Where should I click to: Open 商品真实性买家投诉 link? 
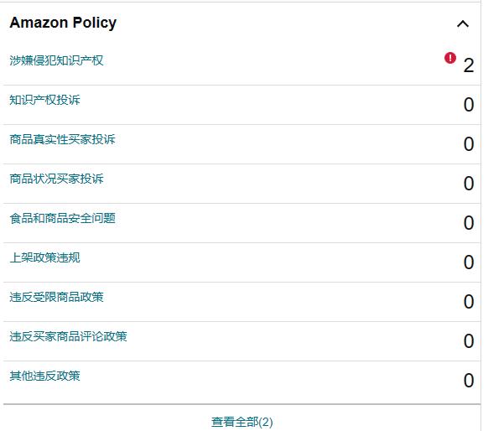pos(62,139)
